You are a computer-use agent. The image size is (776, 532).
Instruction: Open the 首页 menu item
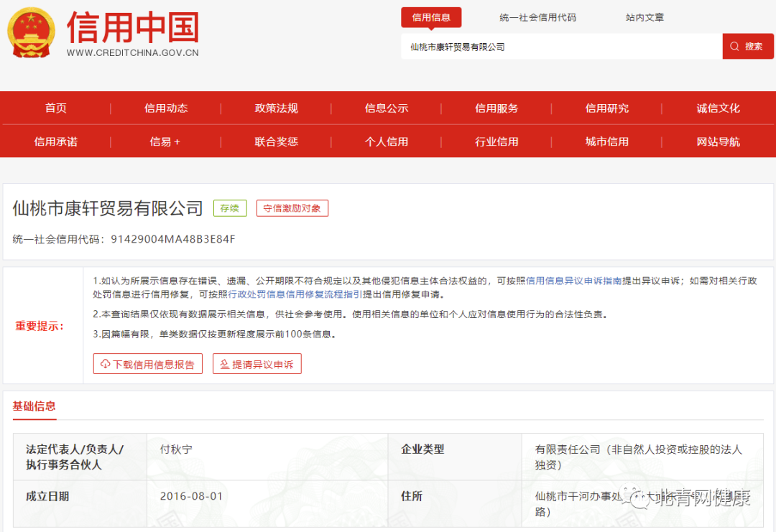56,108
